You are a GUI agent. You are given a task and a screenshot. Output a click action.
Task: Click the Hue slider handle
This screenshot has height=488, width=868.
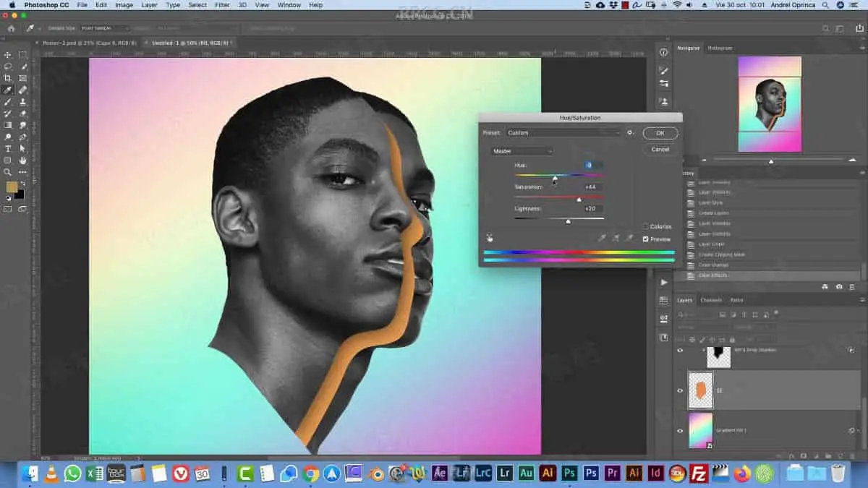556,179
